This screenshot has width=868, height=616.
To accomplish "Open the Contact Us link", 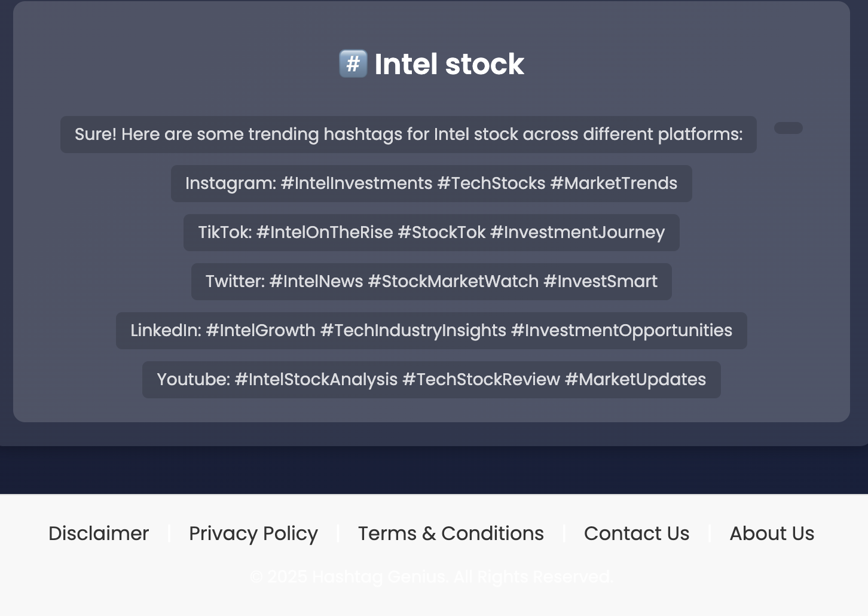I will click(x=637, y=533).
